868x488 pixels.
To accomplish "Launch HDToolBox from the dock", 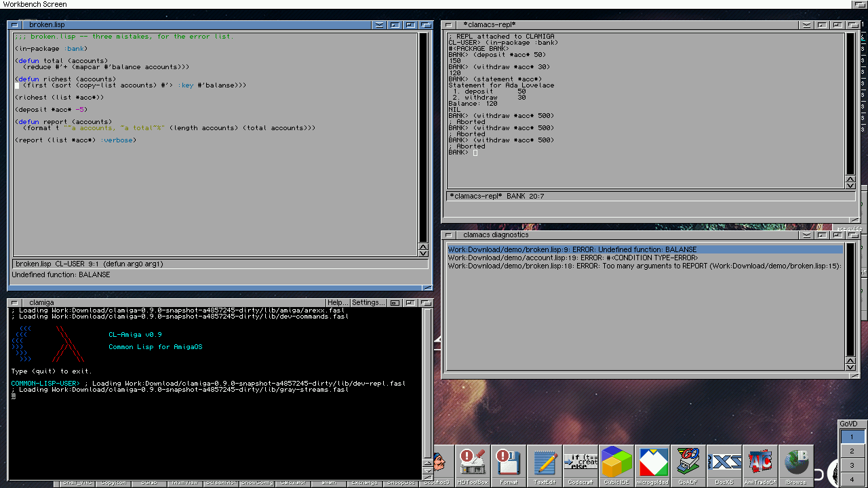I will coord(473,466).
